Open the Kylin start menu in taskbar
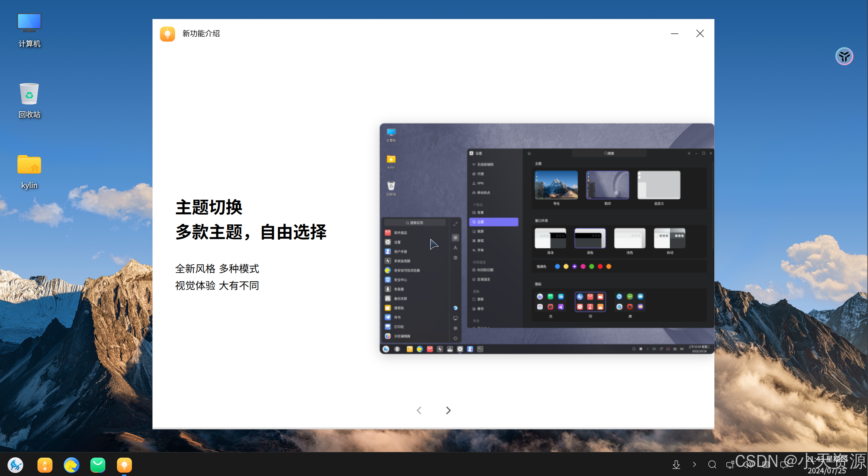The image size is (868, 476). (x=15, y=465)
